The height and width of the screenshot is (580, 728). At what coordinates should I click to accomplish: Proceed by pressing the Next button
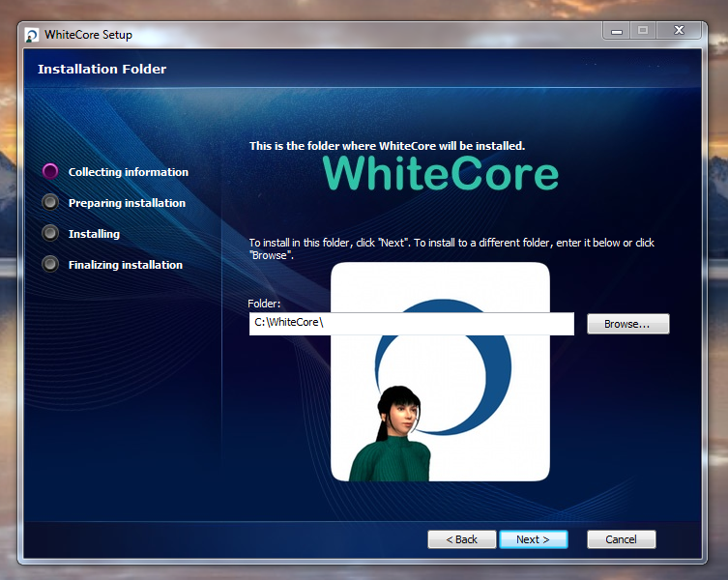point(533,539)
